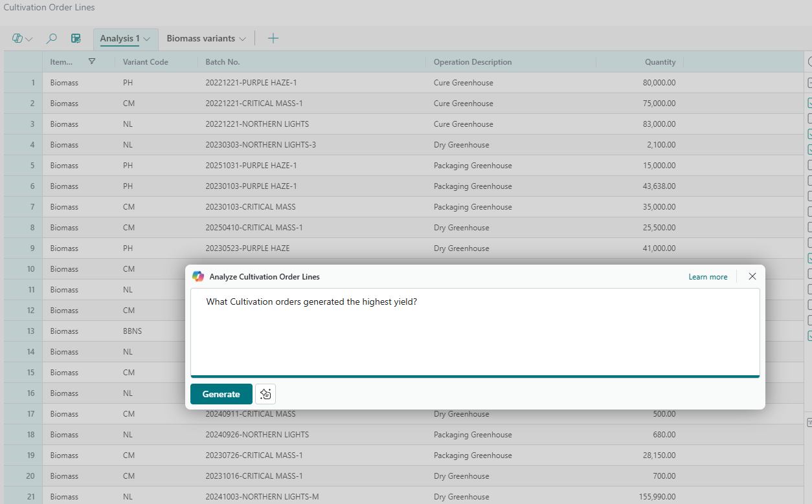Open the Copilot menu in the toolbar
This screenshot has height=504, width=812.
pyautogui.click(x=22, y=39)
